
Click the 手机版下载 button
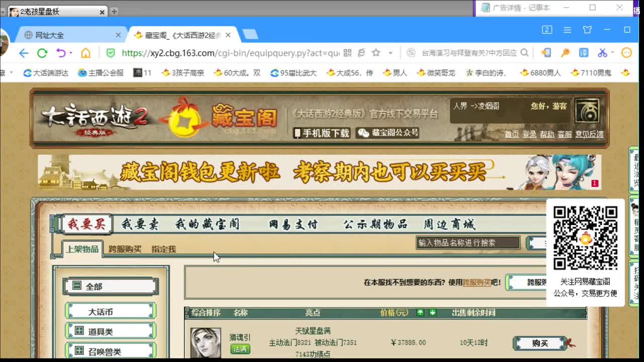click(x=321, y=133)
